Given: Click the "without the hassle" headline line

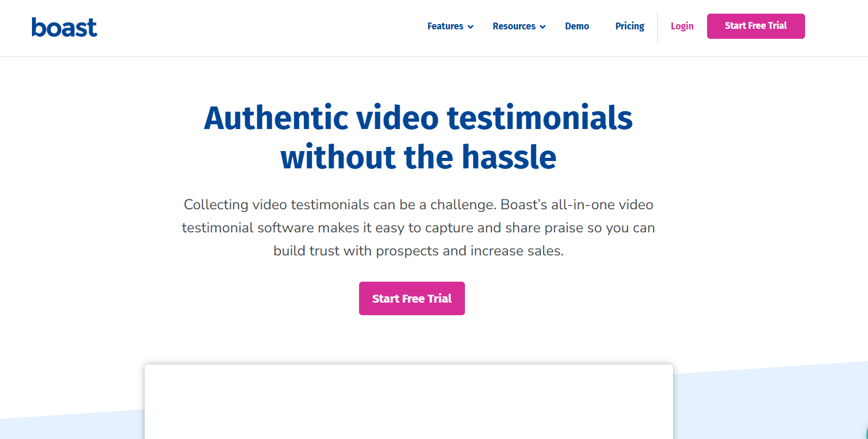Looking at the screenshot, I should 418,157.
